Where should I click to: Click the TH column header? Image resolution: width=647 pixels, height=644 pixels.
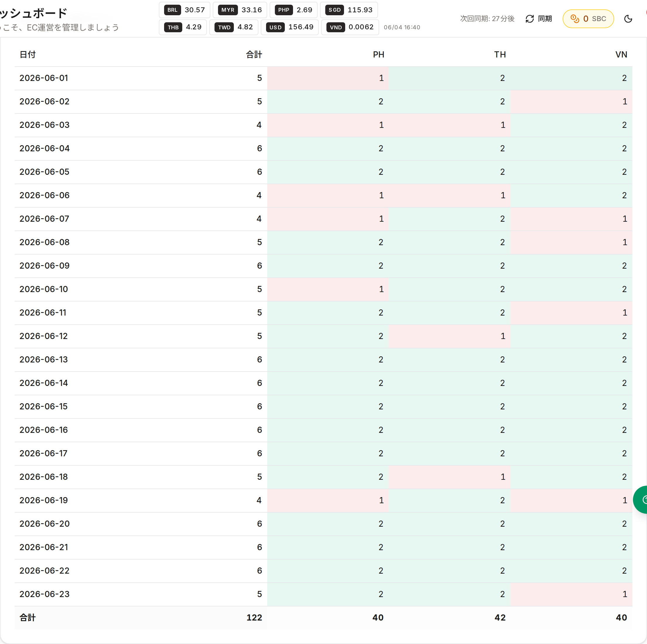pyautogui.click(x=500, y=55)
